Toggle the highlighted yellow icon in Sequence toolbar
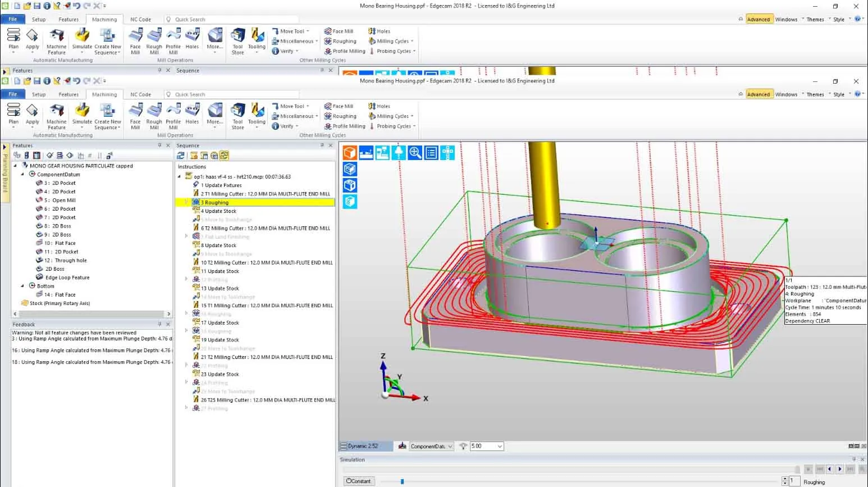 (x=224, y=156)
